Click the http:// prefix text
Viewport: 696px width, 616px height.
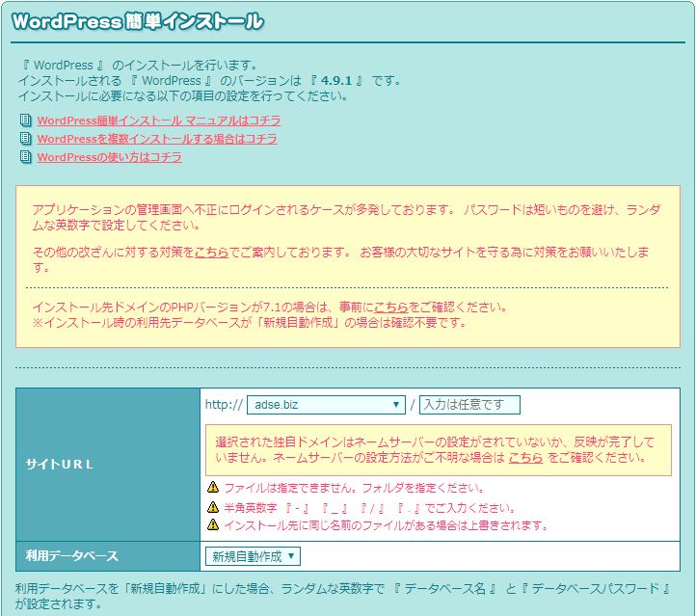click(x=224, y=404)
